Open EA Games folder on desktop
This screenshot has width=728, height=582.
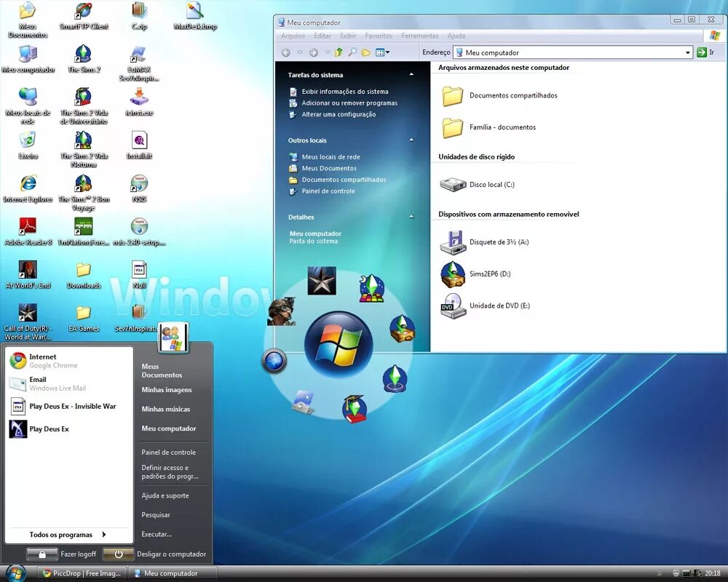point(84,319)
